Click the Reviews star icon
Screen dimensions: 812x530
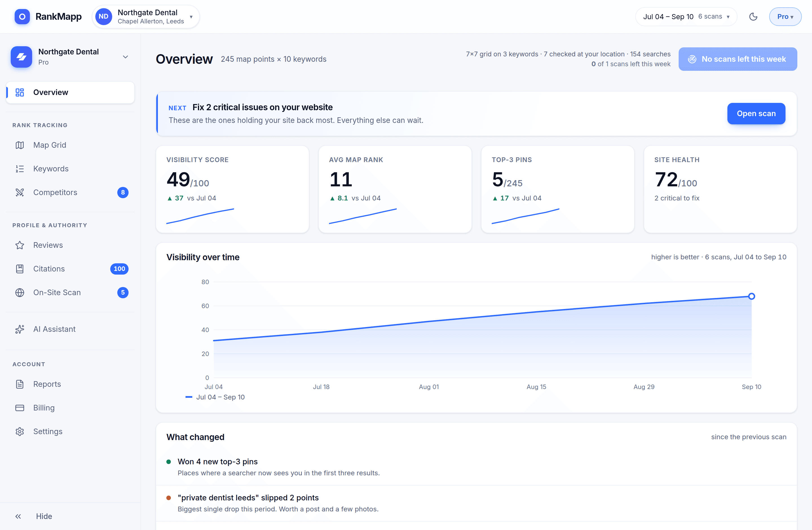point(20,245)
